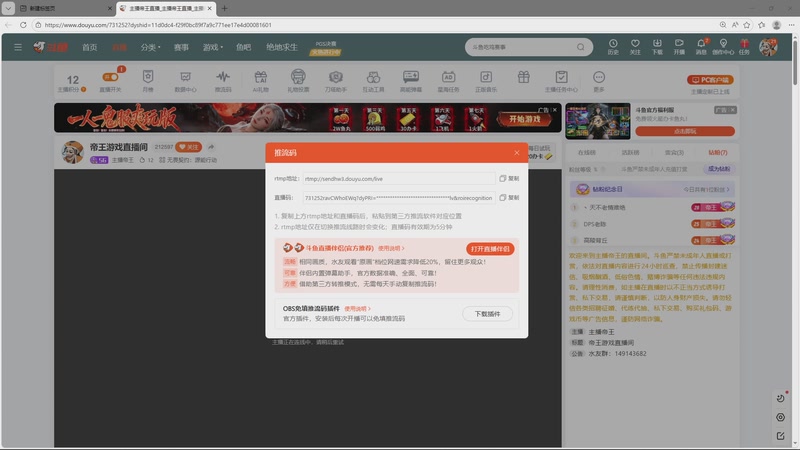Reload the page with browser refresh

[x=23, y=24]
